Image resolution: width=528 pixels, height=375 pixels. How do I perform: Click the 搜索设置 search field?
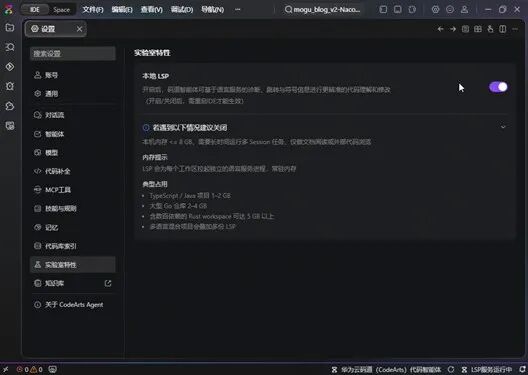[73, 54]
